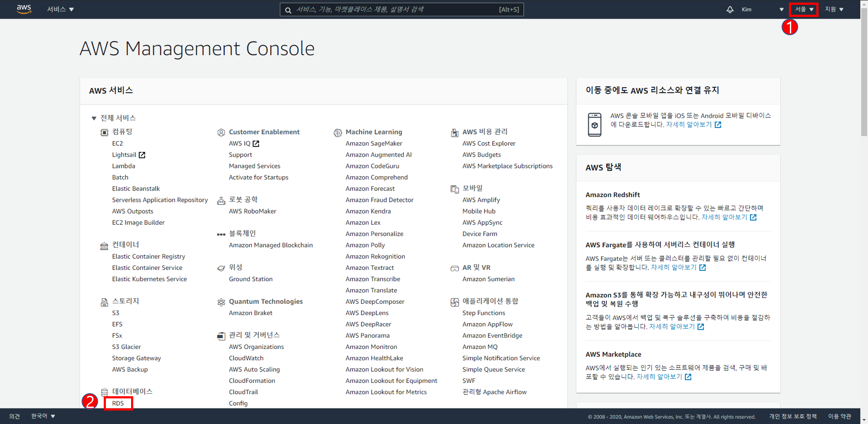Click the notifications bell icon
This screenshot has height=424, width=868.
coord(730,10)
